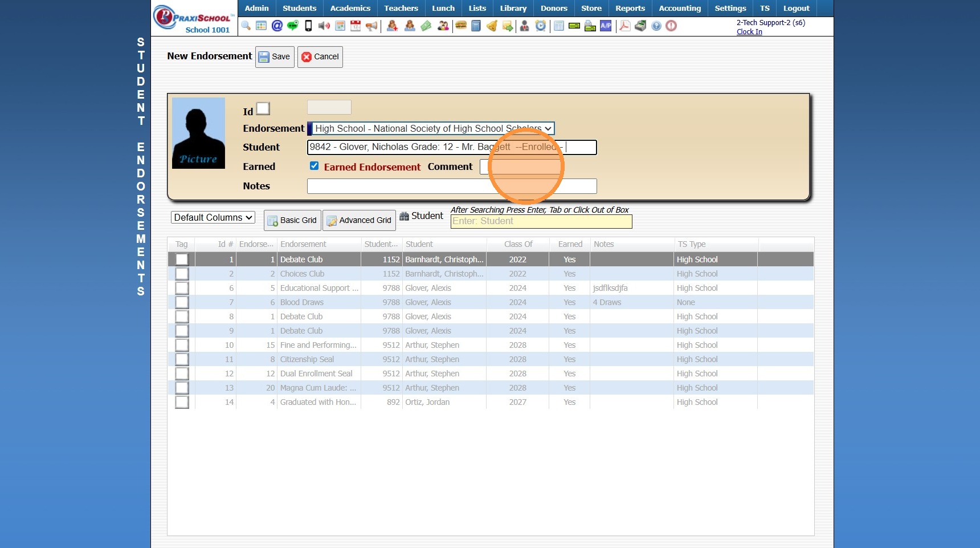Select the Dual Enrollment Seal row

(491, 374)
